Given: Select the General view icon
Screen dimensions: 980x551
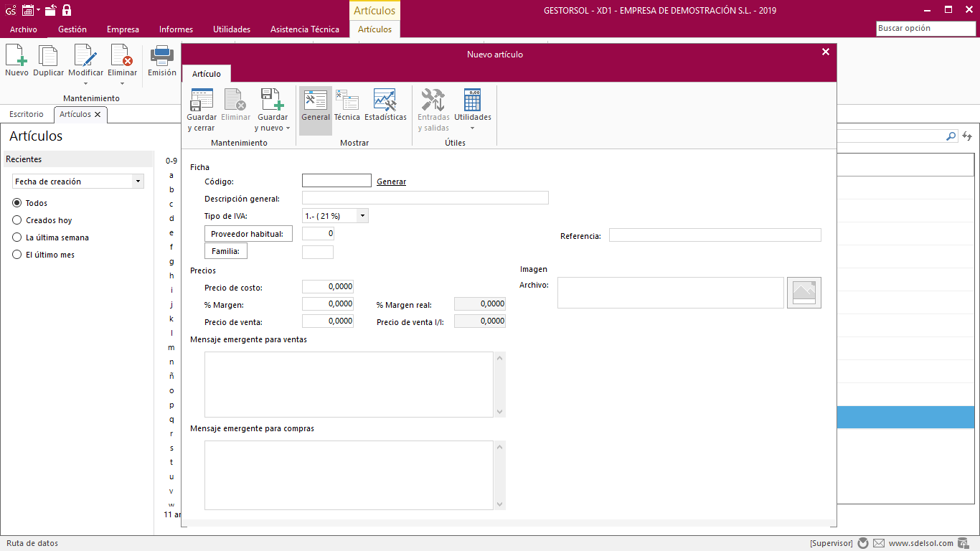Looking at the screenshot, I should tap(316, 101).
